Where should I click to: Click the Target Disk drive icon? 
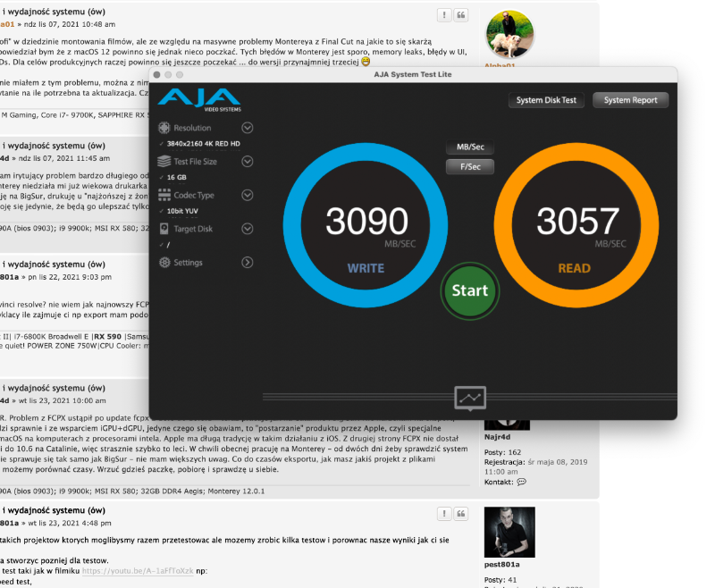(x=164, y=229)
